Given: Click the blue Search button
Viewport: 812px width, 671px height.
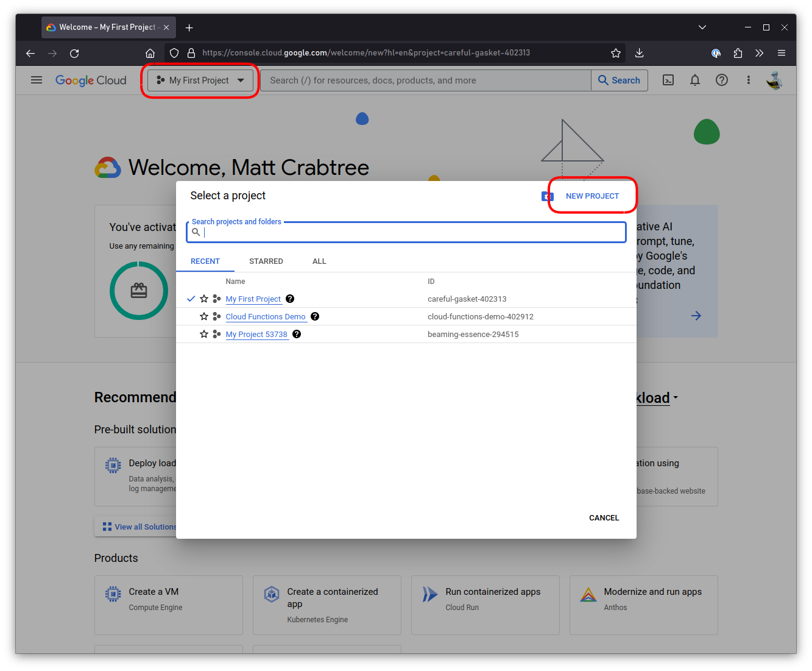Looking at the screenshot, I should pyautogui.click(x=620, y=80).
